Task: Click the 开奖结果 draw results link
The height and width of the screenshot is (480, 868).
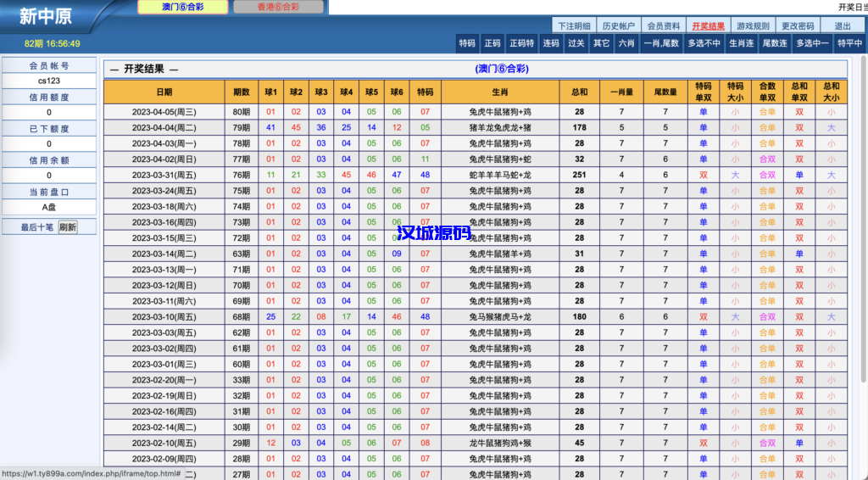Action: point(708,25)
